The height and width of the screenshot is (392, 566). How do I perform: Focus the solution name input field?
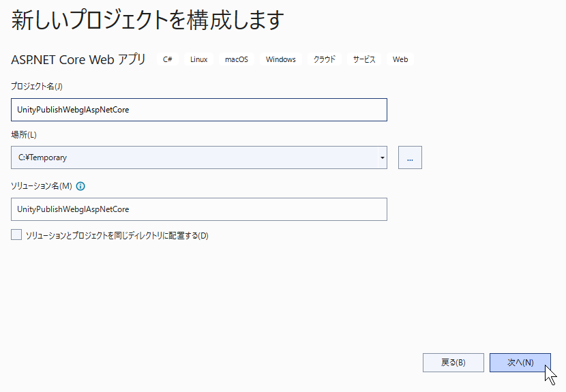tap(199, 209)
